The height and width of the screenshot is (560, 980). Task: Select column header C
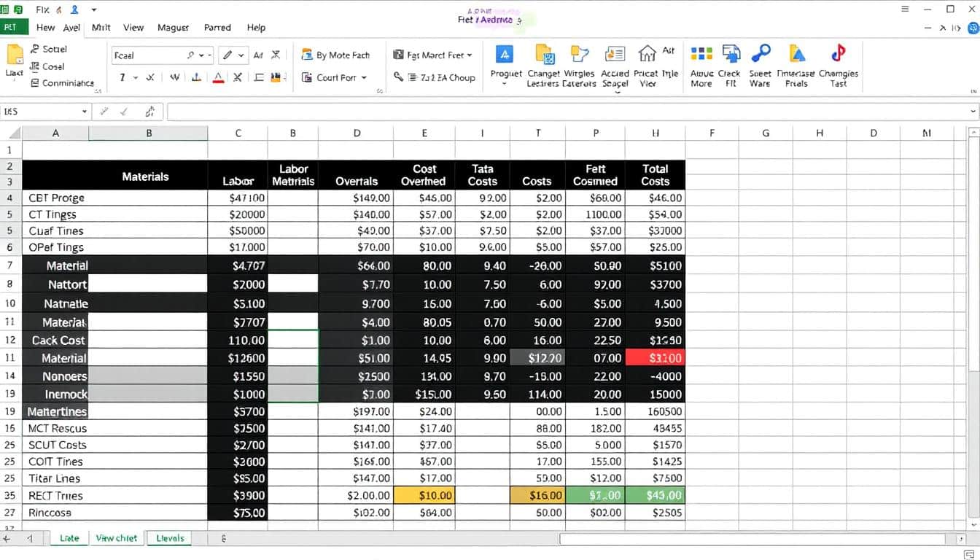tap(238, 133)
